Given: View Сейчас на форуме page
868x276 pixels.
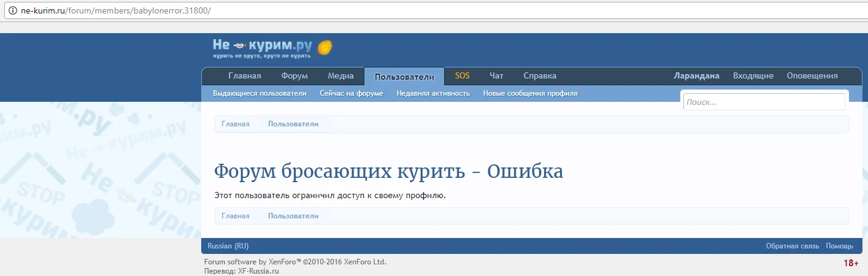Looking at the screenshot, I should pyautogui.click(x=351, y=93).
